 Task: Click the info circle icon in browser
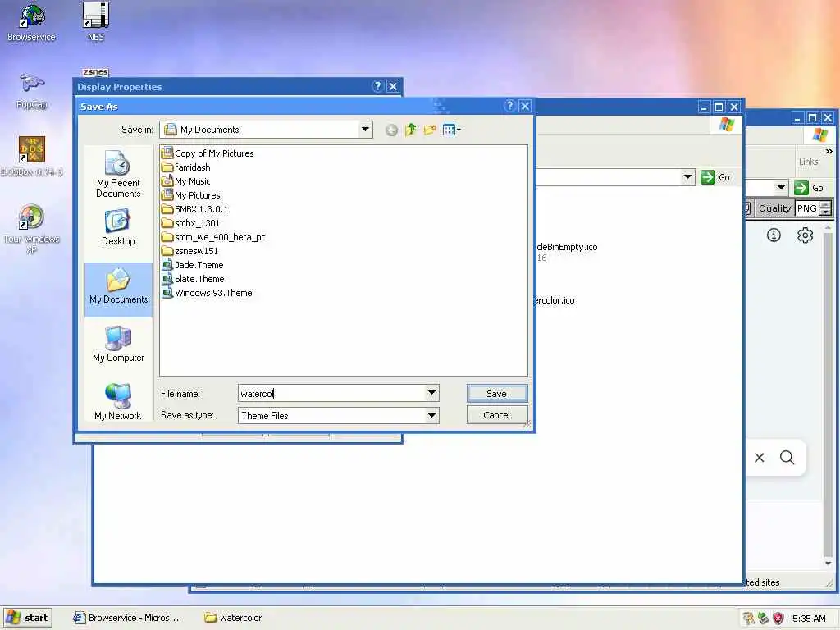(774, 235)
